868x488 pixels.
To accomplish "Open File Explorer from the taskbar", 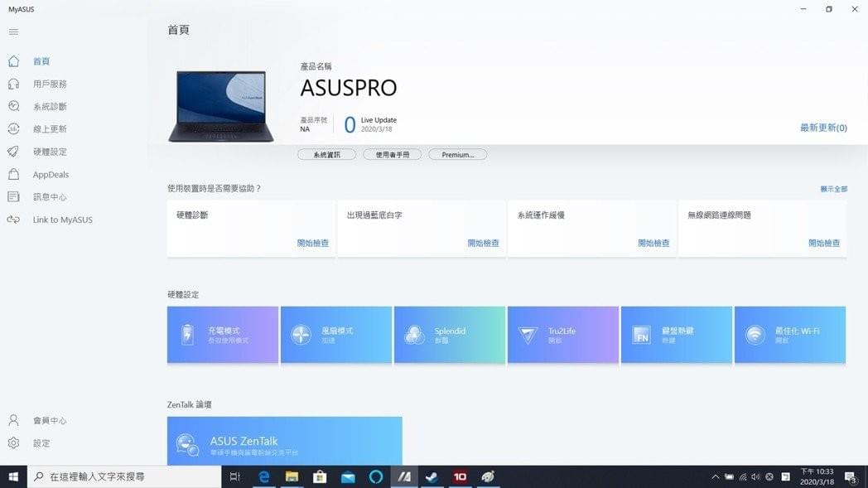I will [292, 476].
